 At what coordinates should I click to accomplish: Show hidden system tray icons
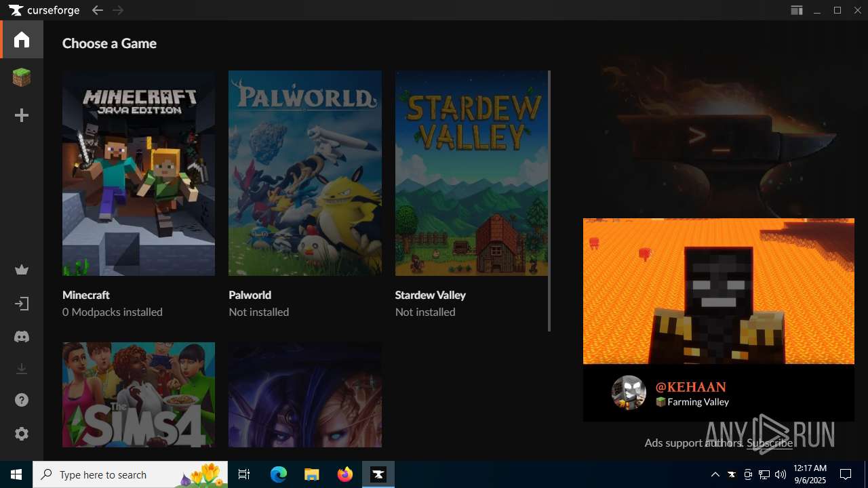(715, 474)
